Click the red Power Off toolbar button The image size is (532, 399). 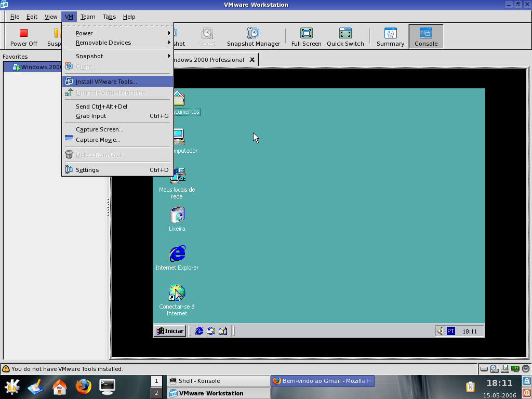click(x=23, y=37)
